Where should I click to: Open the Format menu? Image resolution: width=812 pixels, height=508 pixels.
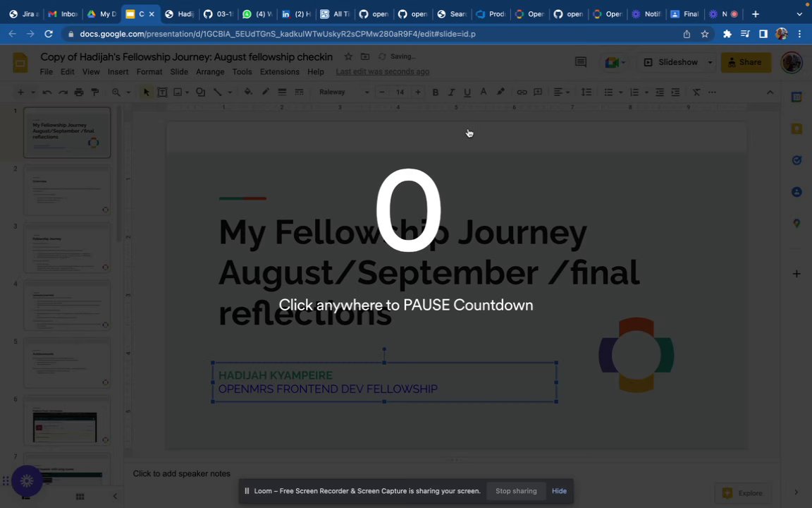149,72
